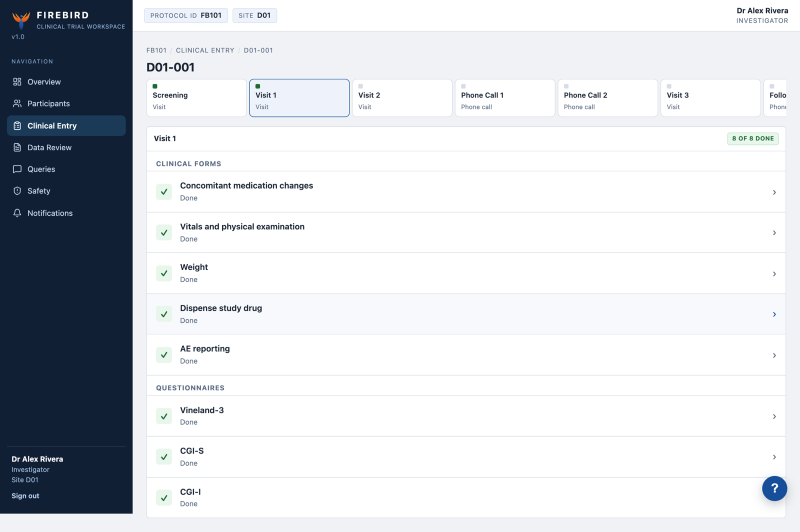Click the Firebird phoenix logo

21,20
